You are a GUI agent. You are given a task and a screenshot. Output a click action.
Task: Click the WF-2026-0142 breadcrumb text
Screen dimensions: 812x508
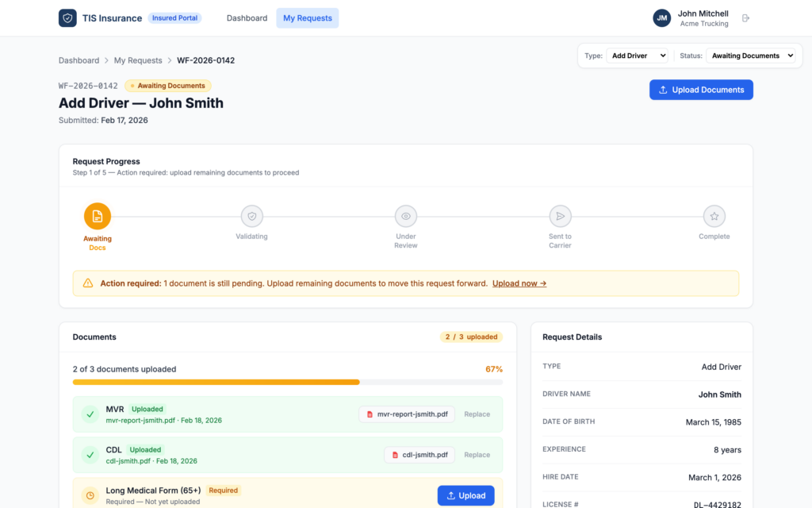pyautogui.click(x=205, y=60)
